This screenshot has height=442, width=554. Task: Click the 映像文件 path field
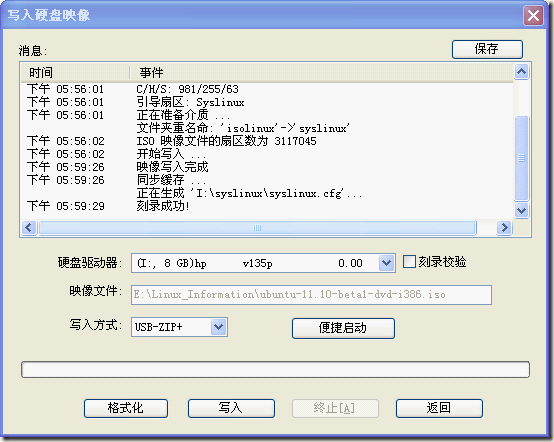[x=311, y=295]
